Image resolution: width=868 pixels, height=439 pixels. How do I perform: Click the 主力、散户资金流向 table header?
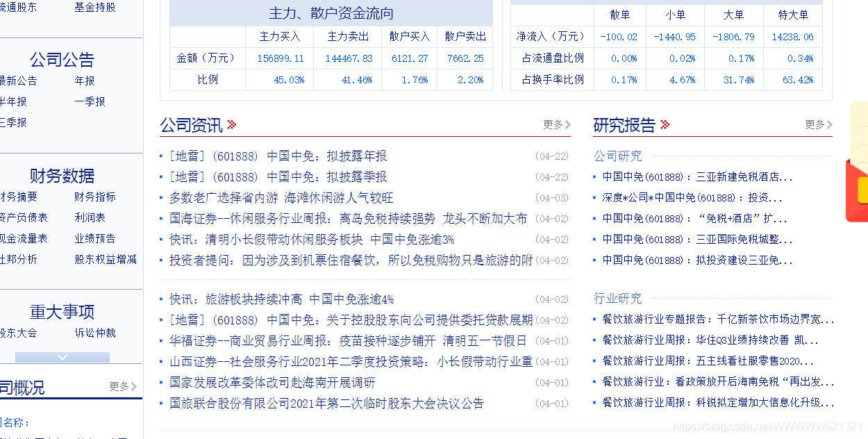coord(331,14)
